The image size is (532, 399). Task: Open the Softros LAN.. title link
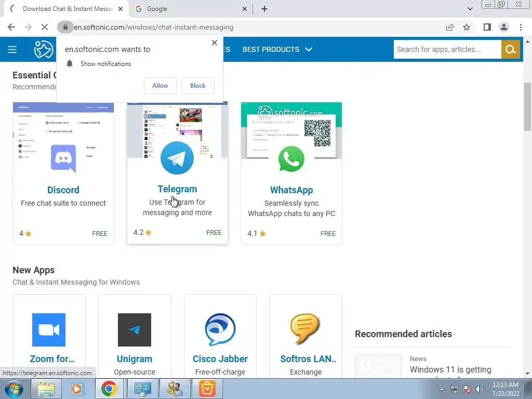308,358
